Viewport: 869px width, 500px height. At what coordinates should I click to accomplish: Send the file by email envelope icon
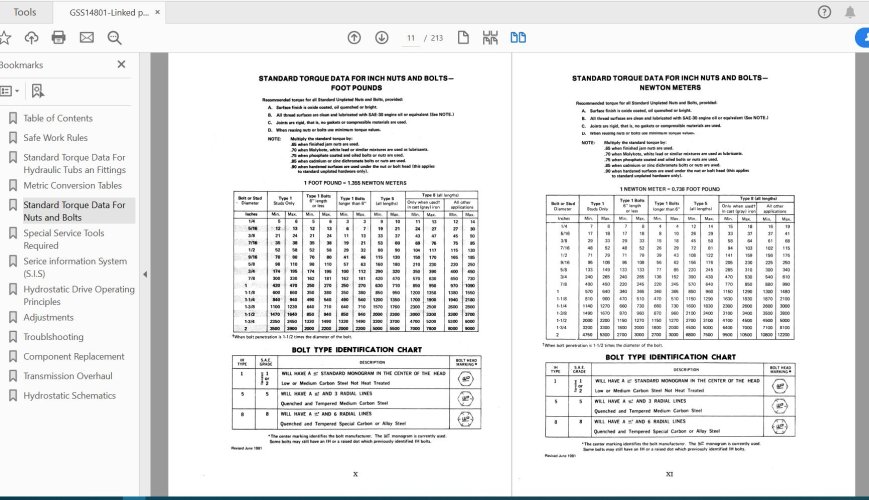point(86,38)
